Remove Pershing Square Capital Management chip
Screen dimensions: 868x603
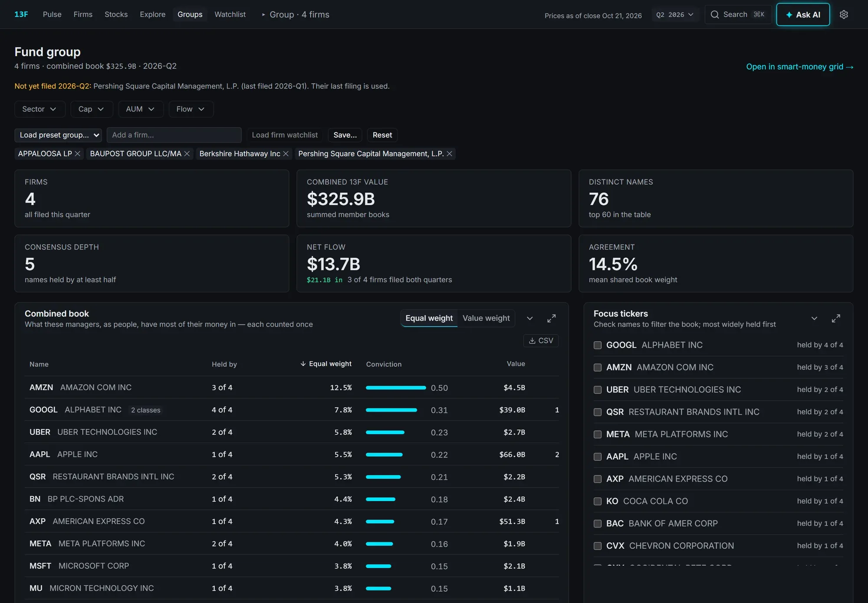[450, 154]
